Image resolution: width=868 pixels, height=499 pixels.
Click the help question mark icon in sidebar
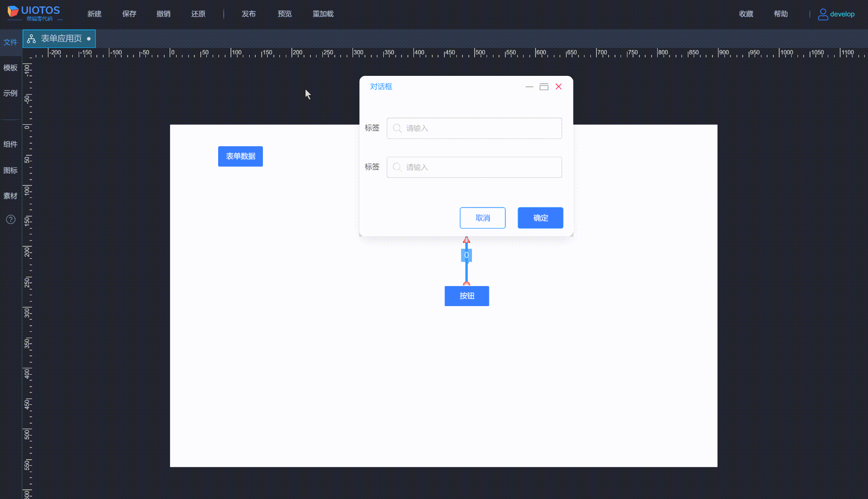click(x=11, y=219)
